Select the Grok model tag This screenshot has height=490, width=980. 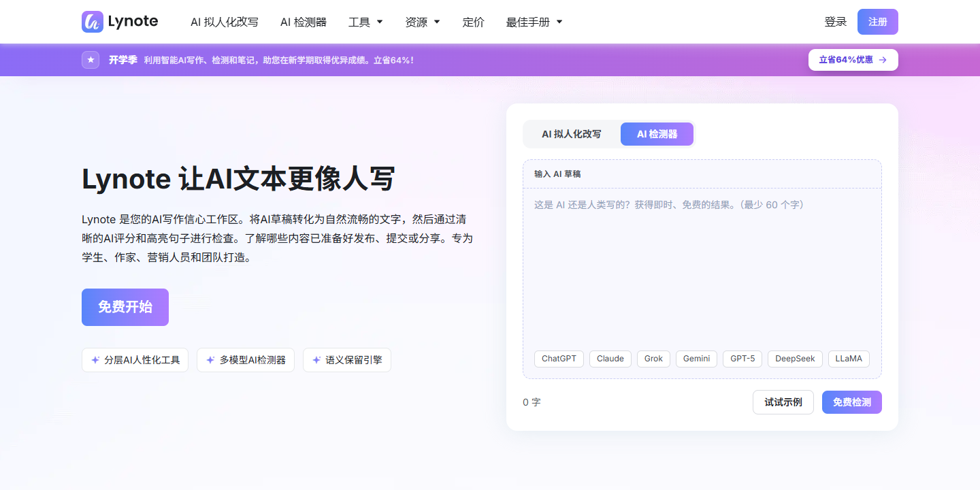[x=653, y=359]
